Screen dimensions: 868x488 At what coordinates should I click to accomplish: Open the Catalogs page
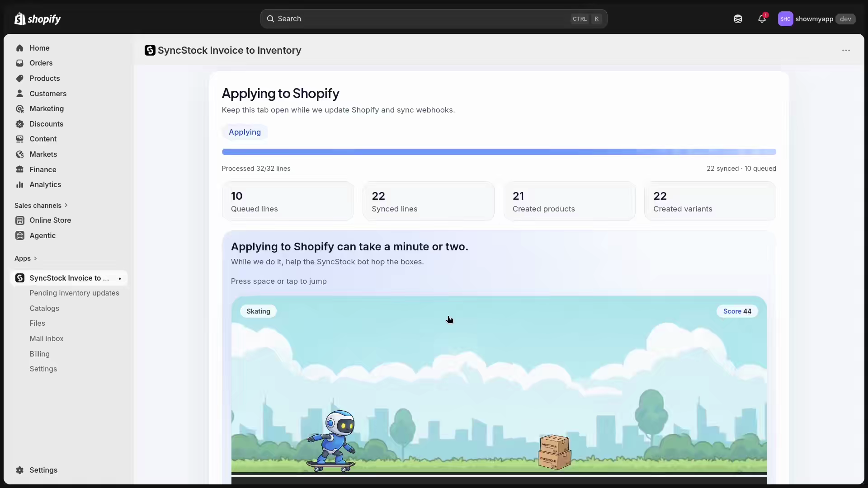44,308
